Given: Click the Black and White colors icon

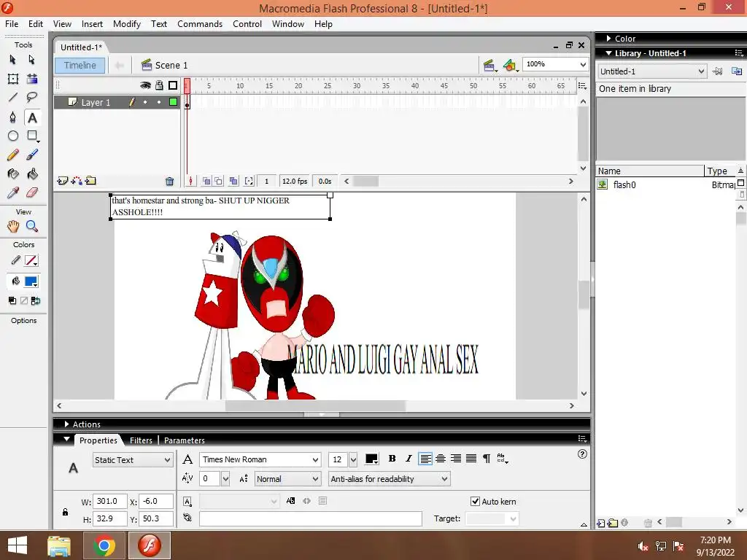Looking at the screenshot, I should pos(12,300).
